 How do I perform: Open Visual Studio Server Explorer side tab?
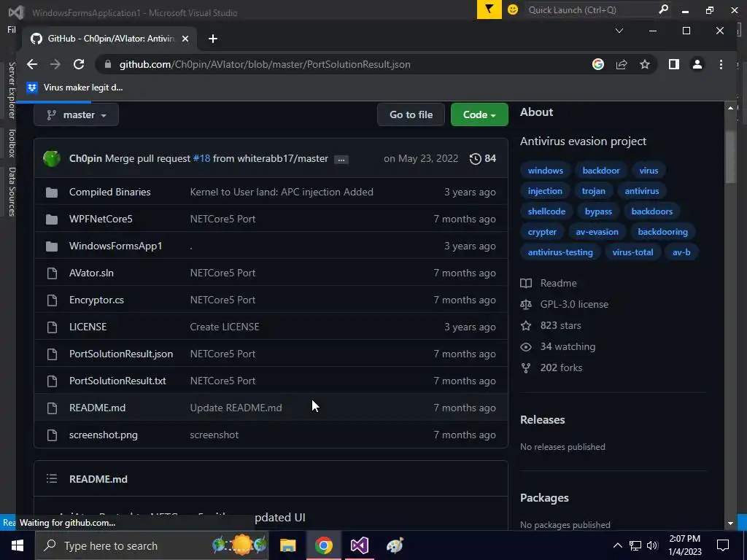12,90
